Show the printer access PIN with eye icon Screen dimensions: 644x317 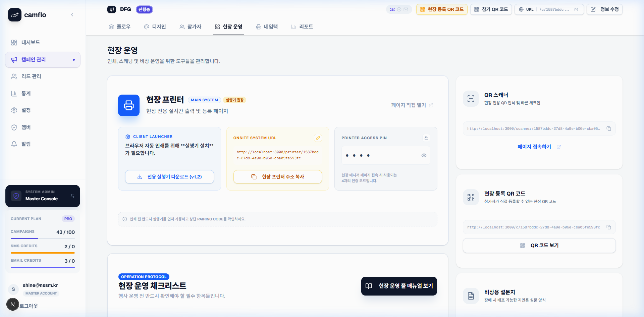tap(424, 155)
